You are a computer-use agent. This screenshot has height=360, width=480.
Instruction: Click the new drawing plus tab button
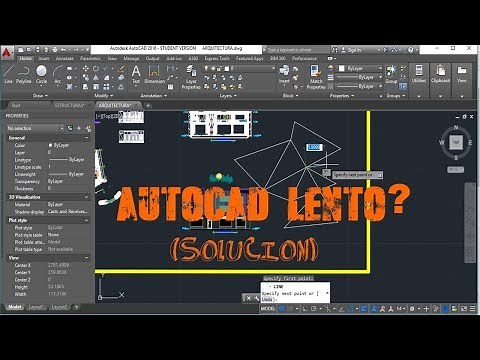(x=148, y=105)
